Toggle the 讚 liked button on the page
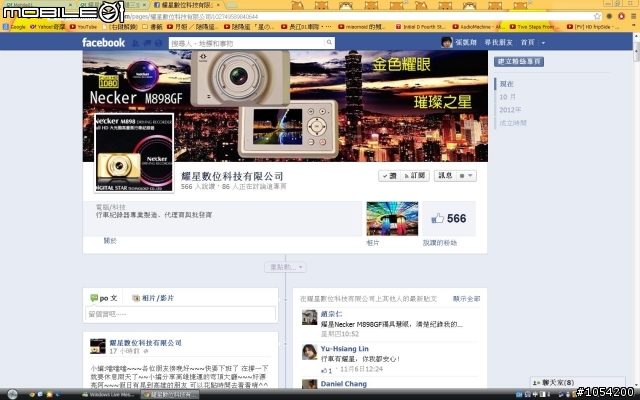Screen dimensions: 640x400 [x=390, y=176]
